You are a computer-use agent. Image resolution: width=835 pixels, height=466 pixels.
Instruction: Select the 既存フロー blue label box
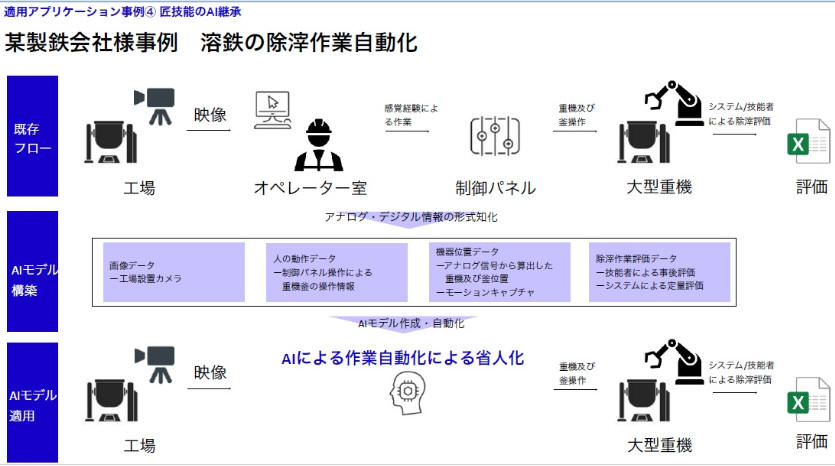pos(32,136)
